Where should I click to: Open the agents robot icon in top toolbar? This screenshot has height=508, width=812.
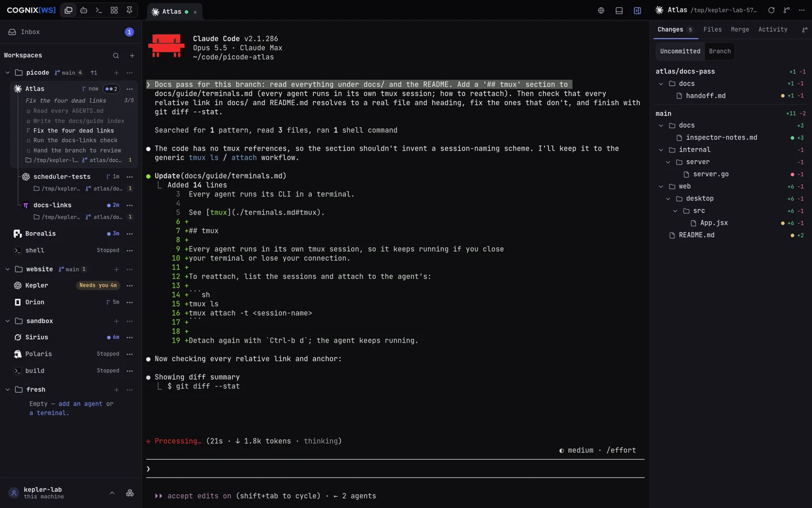point(83,10)
